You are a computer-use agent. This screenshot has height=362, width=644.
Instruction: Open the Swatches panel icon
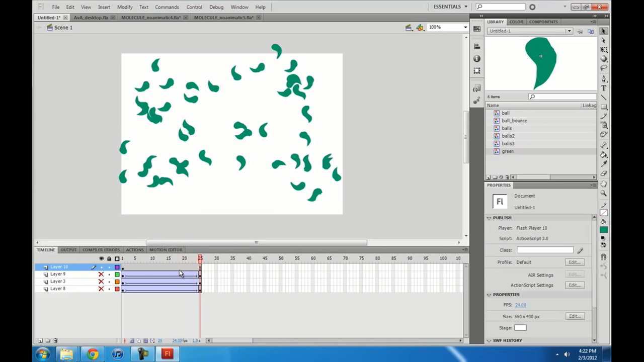click(477, 29)
